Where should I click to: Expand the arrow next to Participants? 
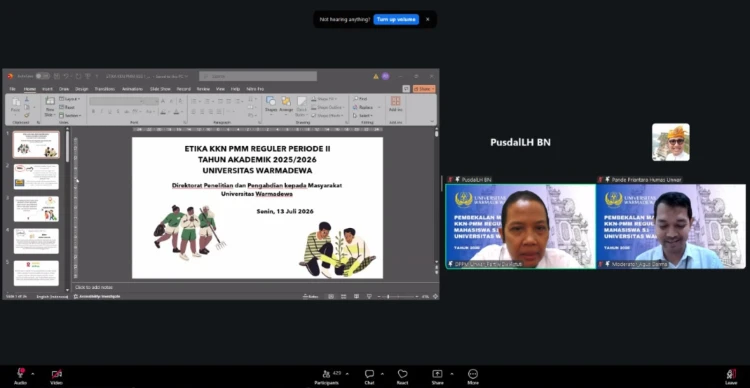click(x=347, y=373)
